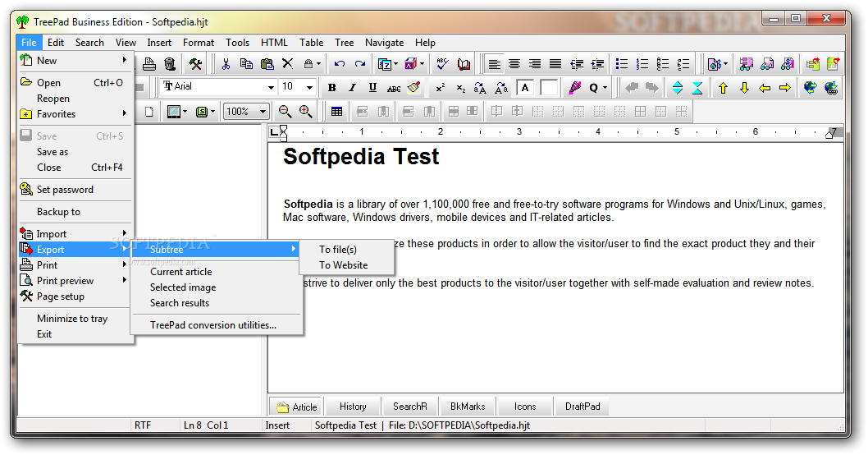The image size is (868, 455).
Task: Click the yellow up arrow navigation icon
Action: (x=723, y=88)
